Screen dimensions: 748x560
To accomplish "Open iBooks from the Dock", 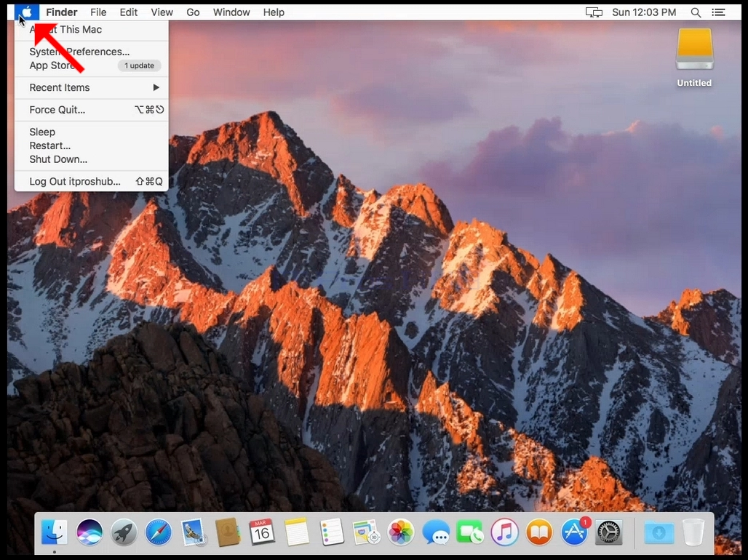I will 539,532.
